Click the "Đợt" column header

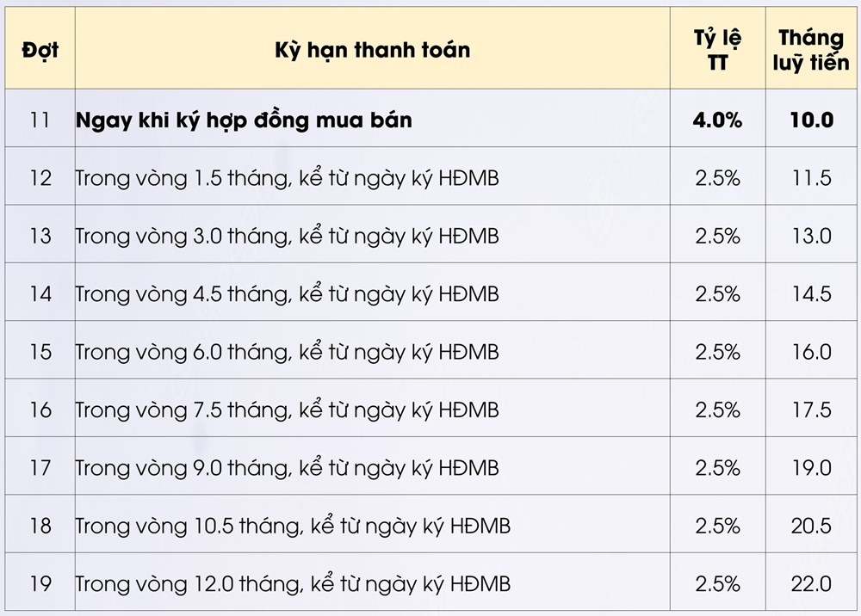tap(40, 50)
